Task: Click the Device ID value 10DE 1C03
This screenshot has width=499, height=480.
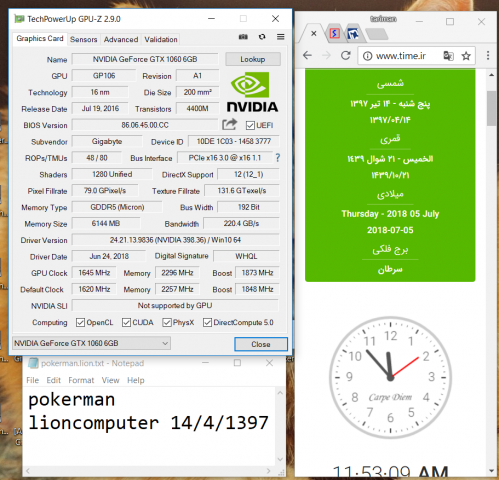Action: tap(234, 141)
